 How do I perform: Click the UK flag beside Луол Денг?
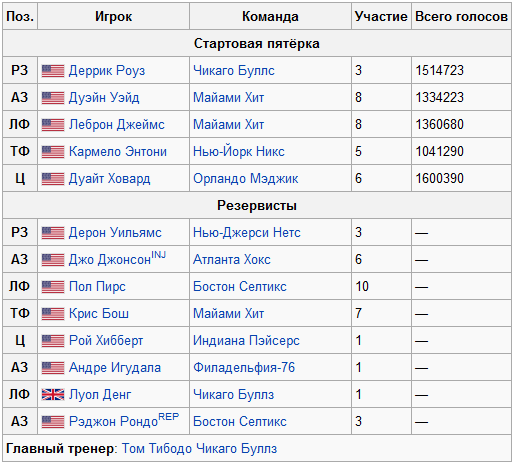(x=53, y=395)
